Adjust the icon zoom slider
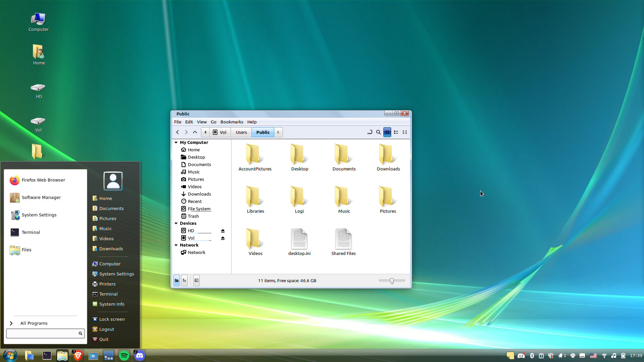The width and height of the screenshot is (644, 362). pyautogui.click(x=392, y=281)
